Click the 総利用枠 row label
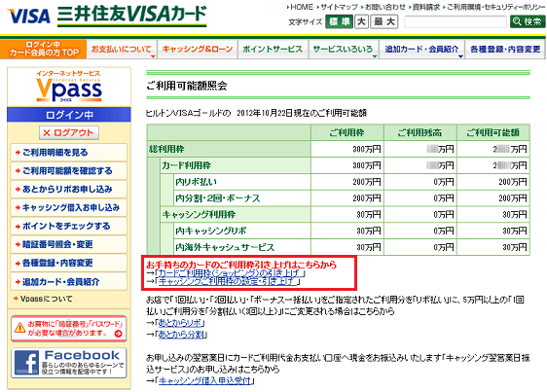The height and width of the screenshot is (392, 547). 166,149
